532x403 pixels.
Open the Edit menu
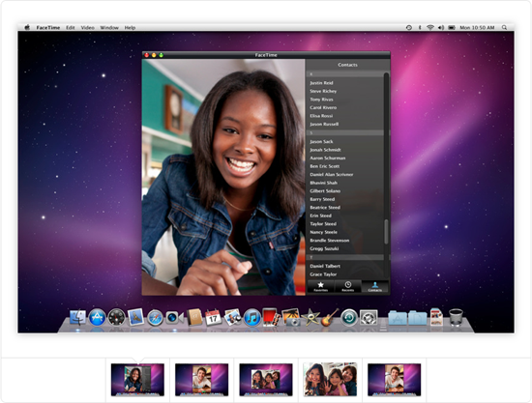pos(71,28)
